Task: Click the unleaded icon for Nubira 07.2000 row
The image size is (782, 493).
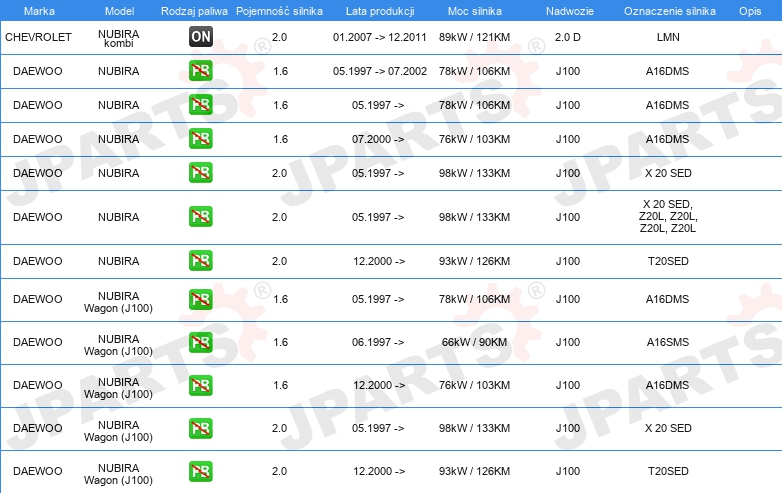Action: click(x=200, y=139)
